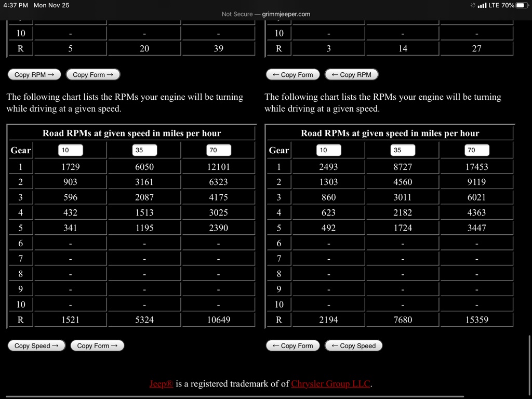Image resolution: width=532 pixels, height=399 pixels.
Task: Focus the 70 mph field in right table
Action: pyautogui.click(x=476, y=150)
